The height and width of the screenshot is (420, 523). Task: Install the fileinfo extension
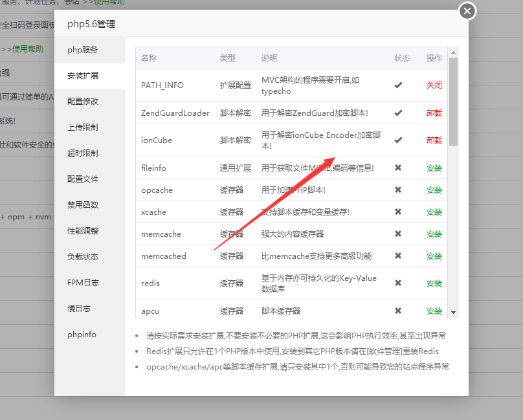(x=434, y=168)
